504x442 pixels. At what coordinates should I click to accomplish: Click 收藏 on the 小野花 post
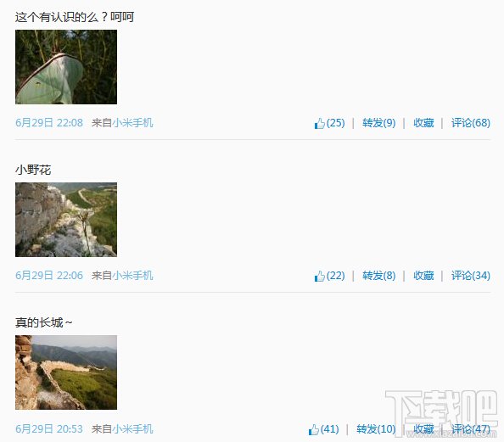click(423, 276)
